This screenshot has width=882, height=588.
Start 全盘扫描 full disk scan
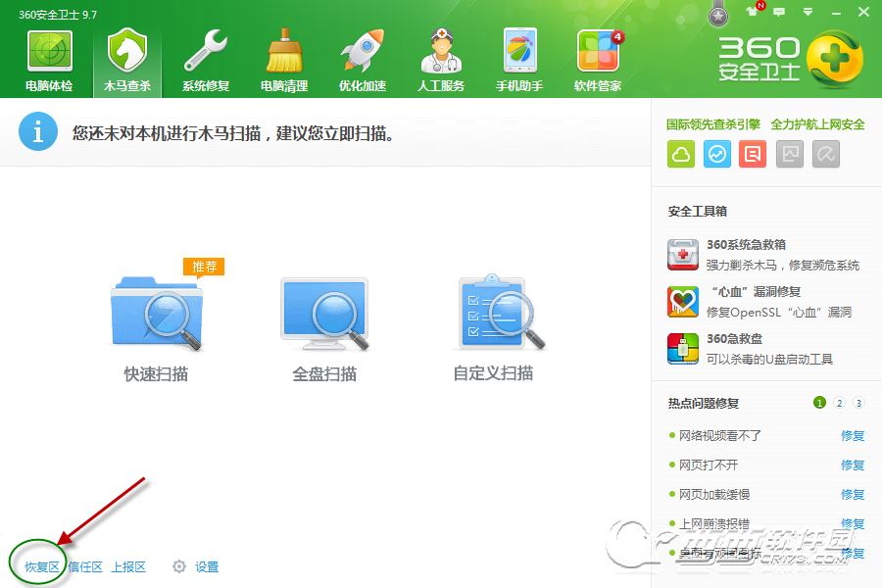pos(324,329)
